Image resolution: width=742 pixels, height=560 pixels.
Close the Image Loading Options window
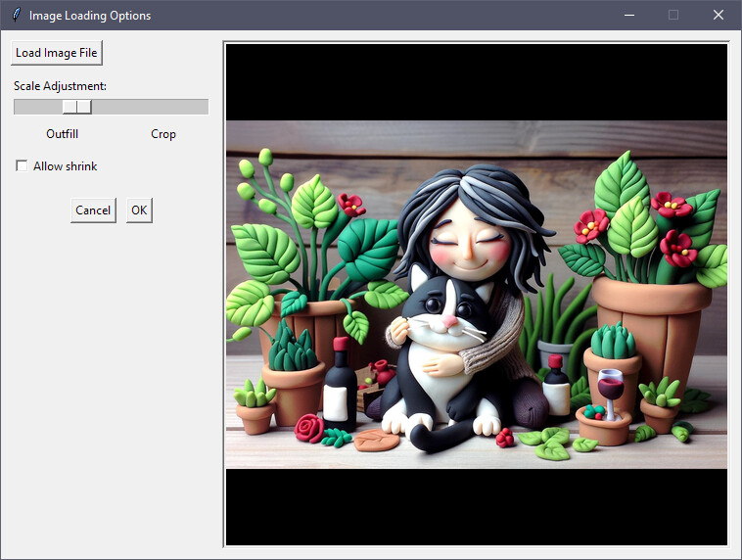[x=719, y=15]
